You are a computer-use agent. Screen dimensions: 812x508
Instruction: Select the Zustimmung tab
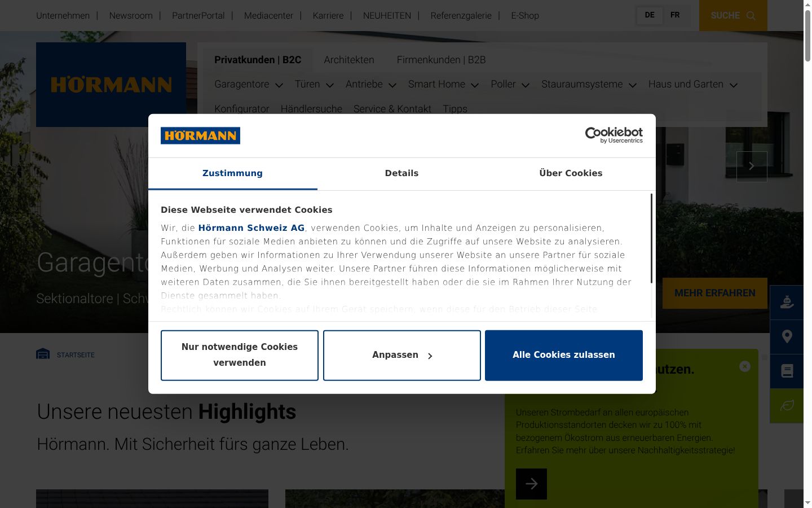tap(233, 173)
